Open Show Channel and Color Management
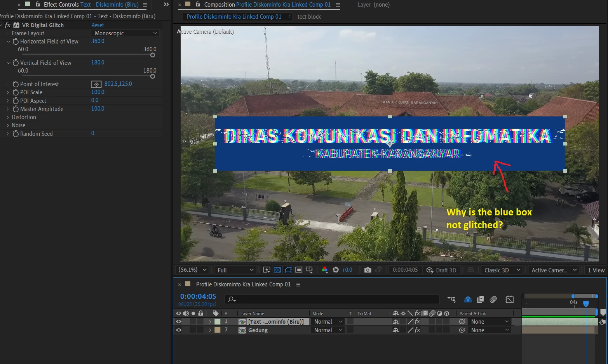 (x=325, y=270)
